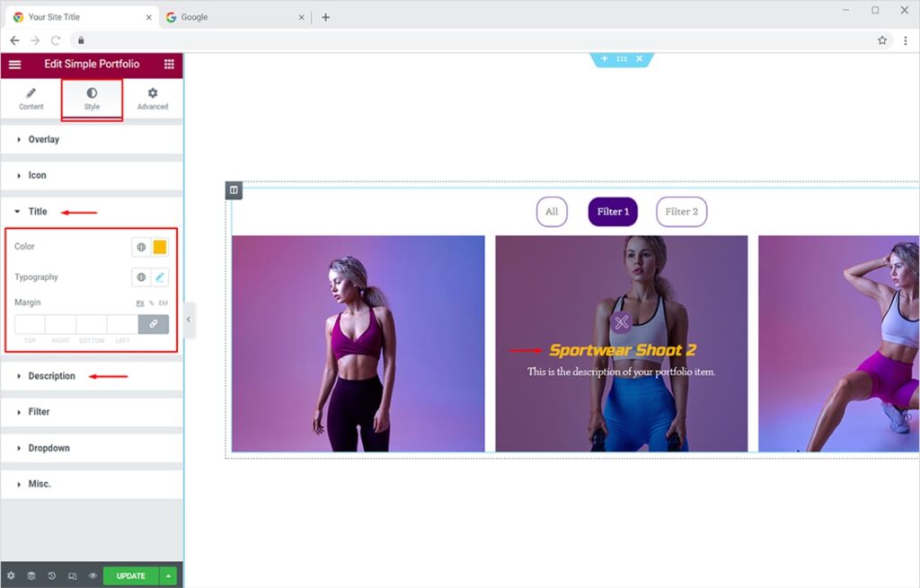The image size is (920, 588).
Task: Click the section's add (+) handle icon
Action: pos(604,59)
